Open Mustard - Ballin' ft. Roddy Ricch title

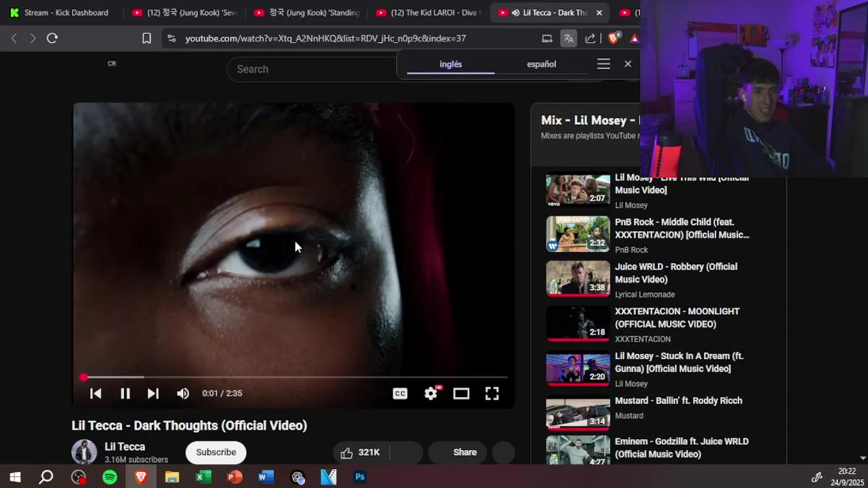click(679, 401)
